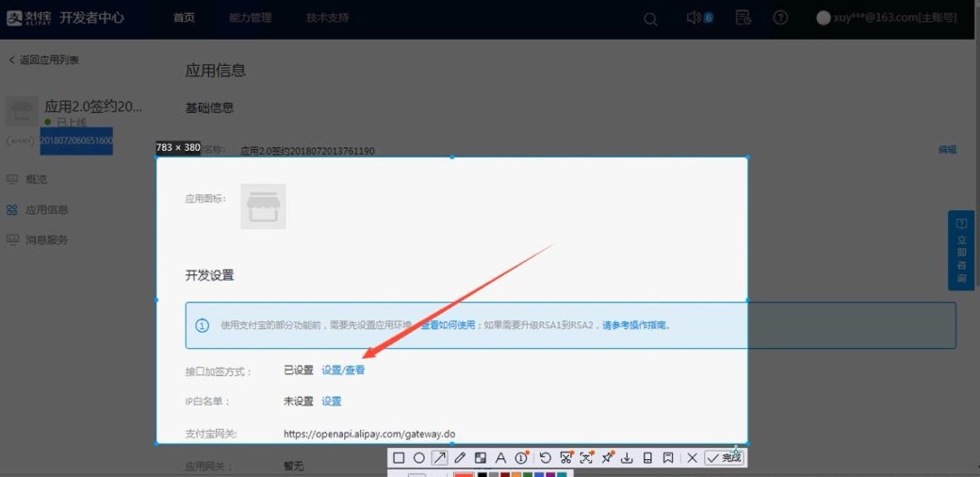Save the screenshot with the download icon
The width and height of the screenshot is (980, 477).
628,457
